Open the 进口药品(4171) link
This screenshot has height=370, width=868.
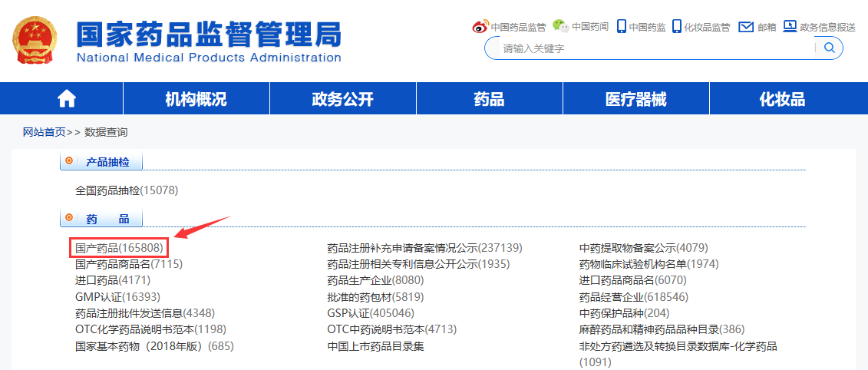[x=107, y=280]
